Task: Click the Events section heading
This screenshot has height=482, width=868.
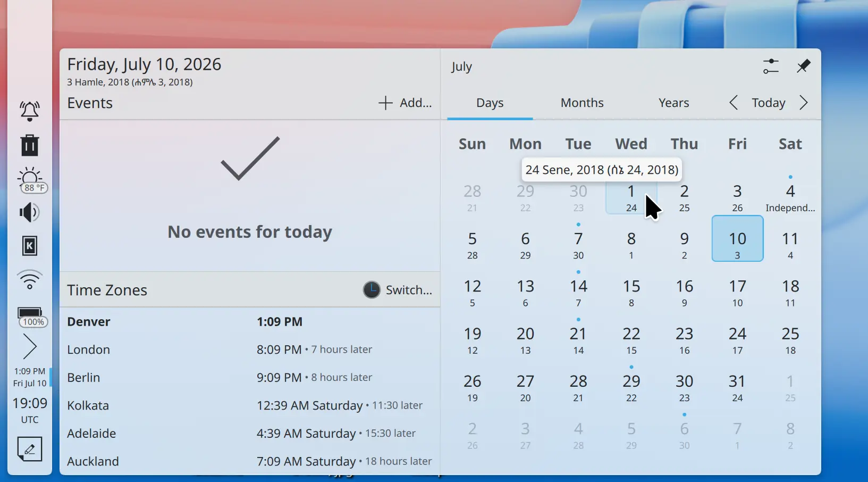Action: tap(90, 103)
